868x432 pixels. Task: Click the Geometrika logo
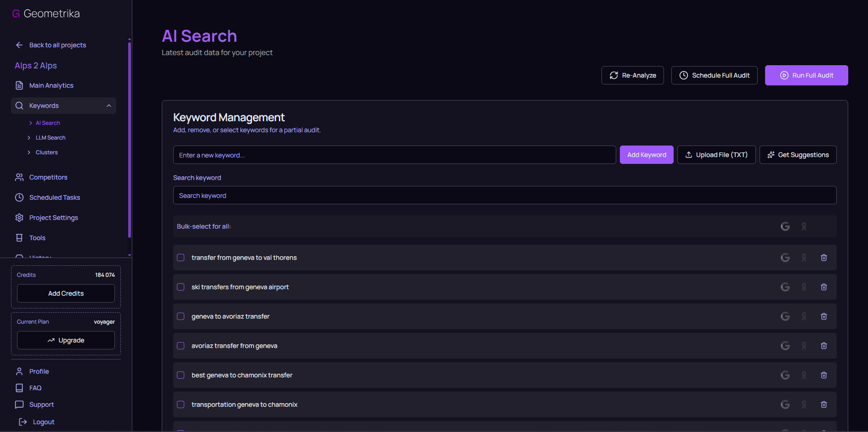click(45, 14)
